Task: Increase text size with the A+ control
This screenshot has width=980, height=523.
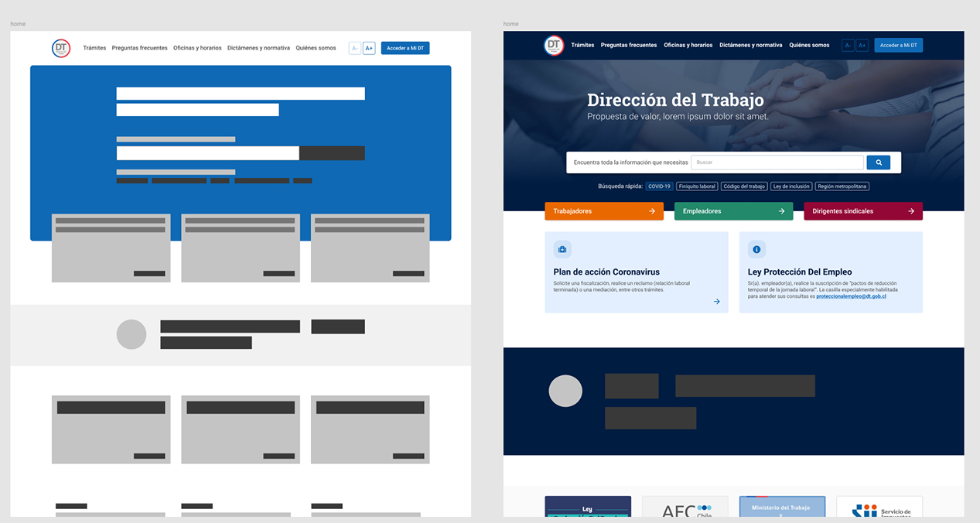Action: click(x=862, y=45)
